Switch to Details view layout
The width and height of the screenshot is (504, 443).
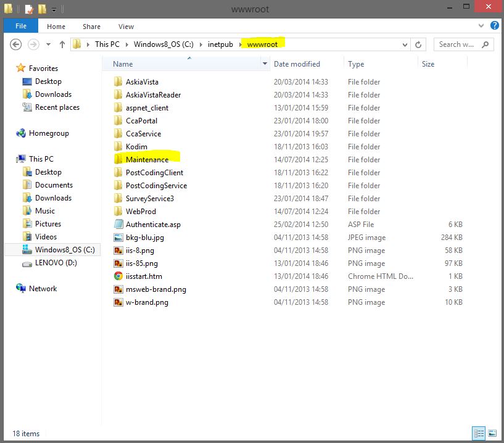[x=479, y=433]
